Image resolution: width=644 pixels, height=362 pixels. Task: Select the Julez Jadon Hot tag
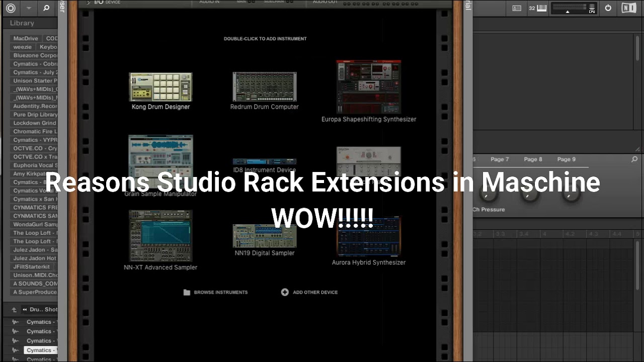pyautogui.click(x=35, y=258)
